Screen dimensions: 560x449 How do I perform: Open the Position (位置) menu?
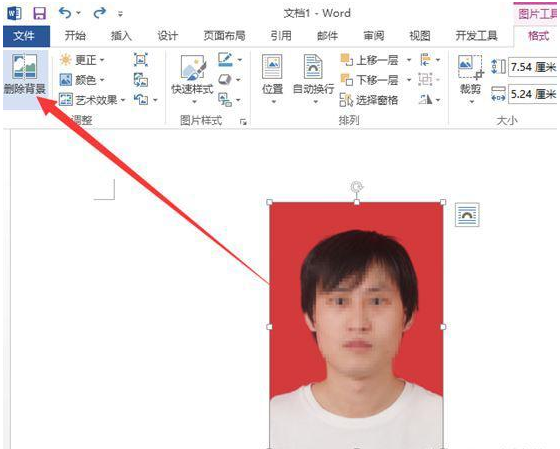coord(272,79)
